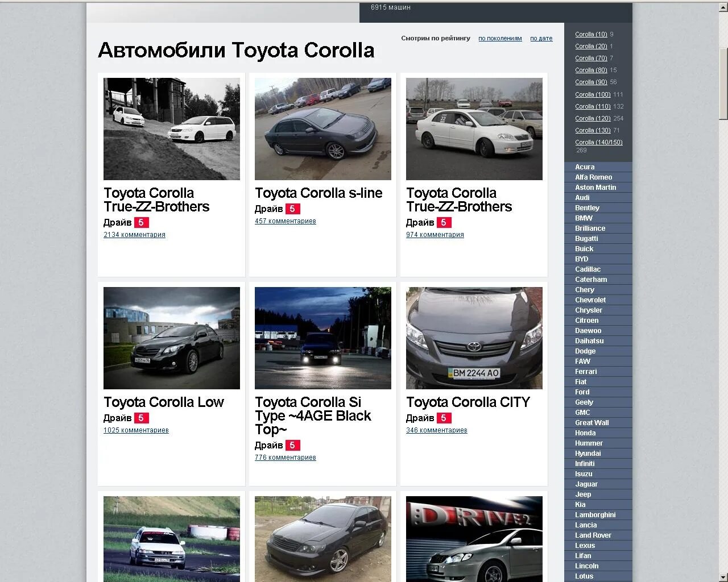This screenshot has height=582, width=728.
Task: Sort cars by дате
Action: coord(541,39)
